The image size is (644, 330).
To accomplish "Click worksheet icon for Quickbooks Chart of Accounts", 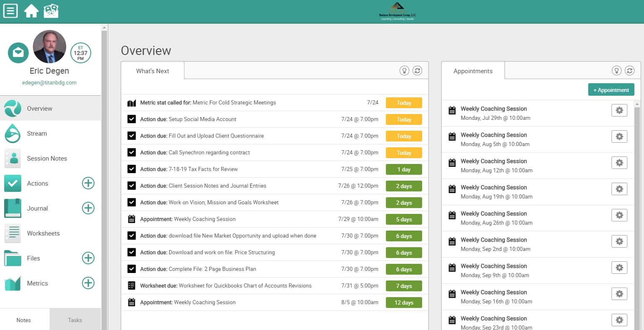I will pyautogui.click(x=132, y=285).
